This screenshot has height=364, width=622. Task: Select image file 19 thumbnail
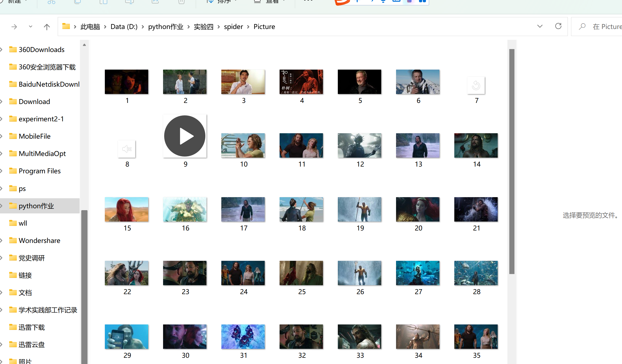tap(359, 209)
